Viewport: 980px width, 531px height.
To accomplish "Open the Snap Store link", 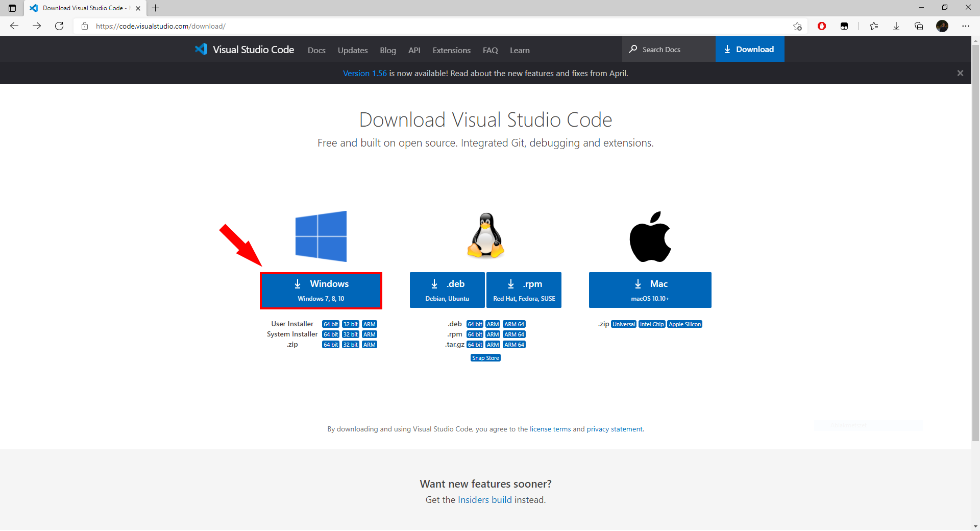I will (485, 358).
